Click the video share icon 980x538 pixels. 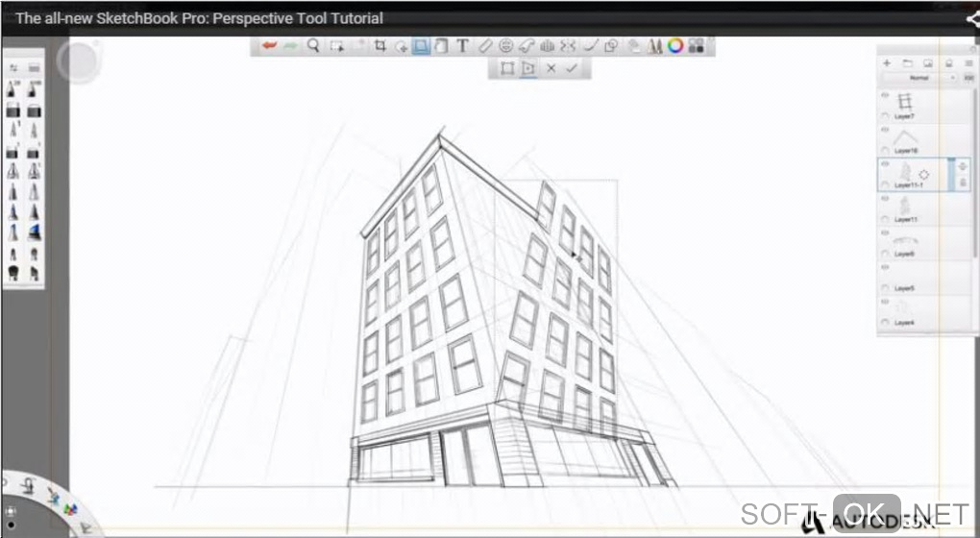tap(973, 19)
